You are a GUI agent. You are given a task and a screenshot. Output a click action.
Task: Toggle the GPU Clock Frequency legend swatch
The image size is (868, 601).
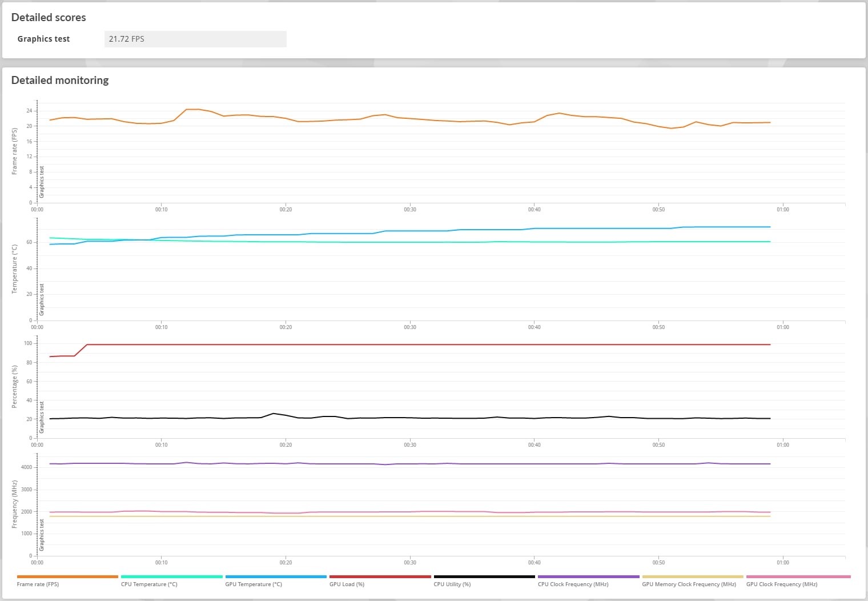(x=798, y=577)
